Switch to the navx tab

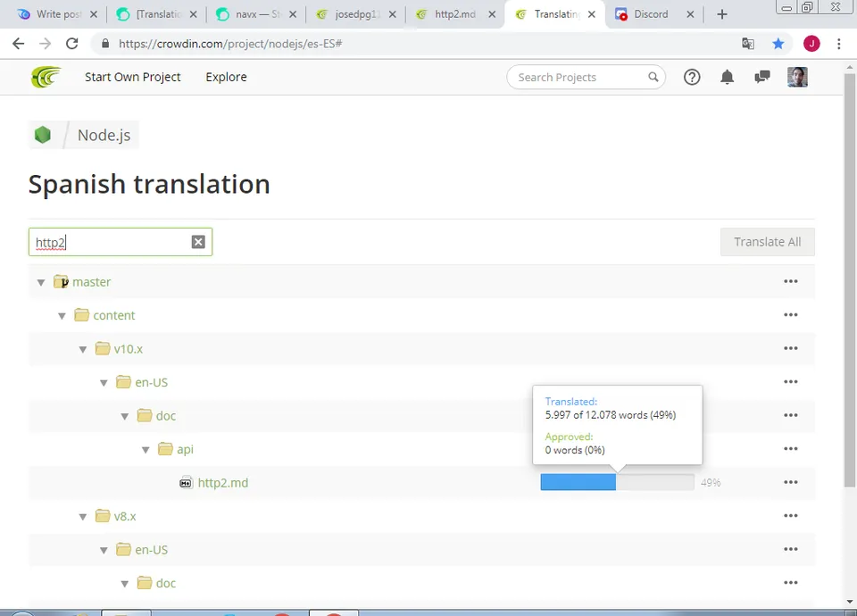tap(257, 14)
